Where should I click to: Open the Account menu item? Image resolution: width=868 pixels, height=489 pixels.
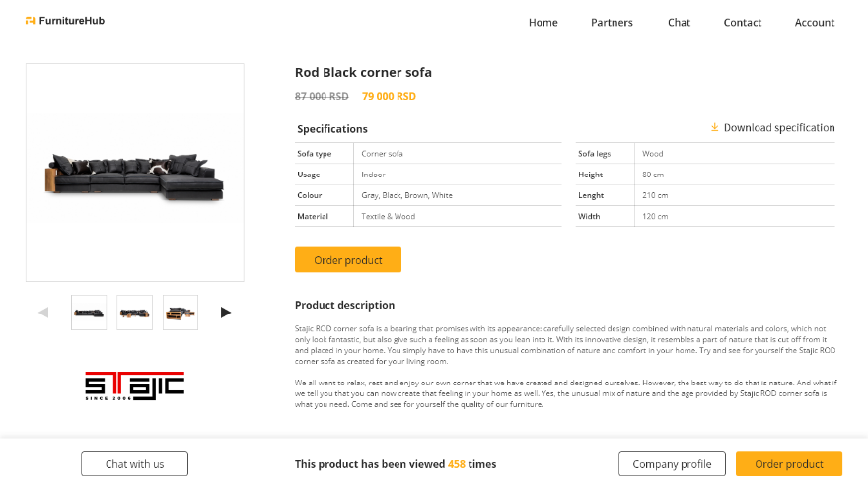point(815,23)
